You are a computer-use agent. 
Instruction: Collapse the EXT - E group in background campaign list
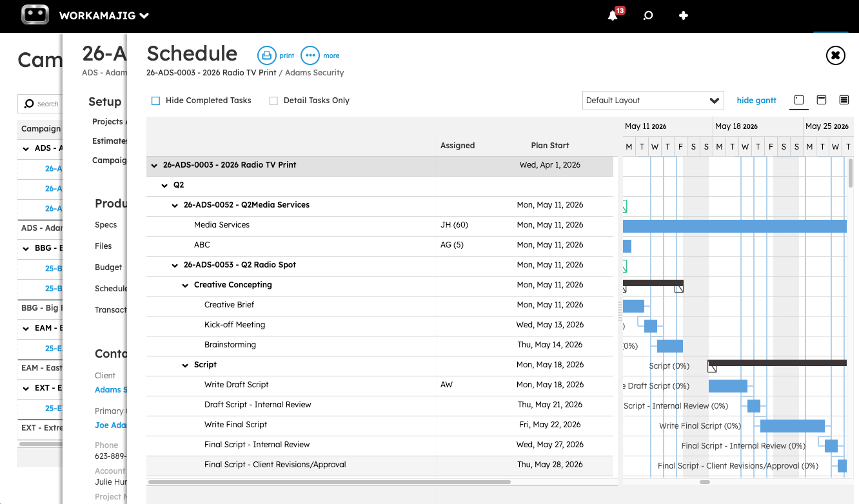(26, 389)
